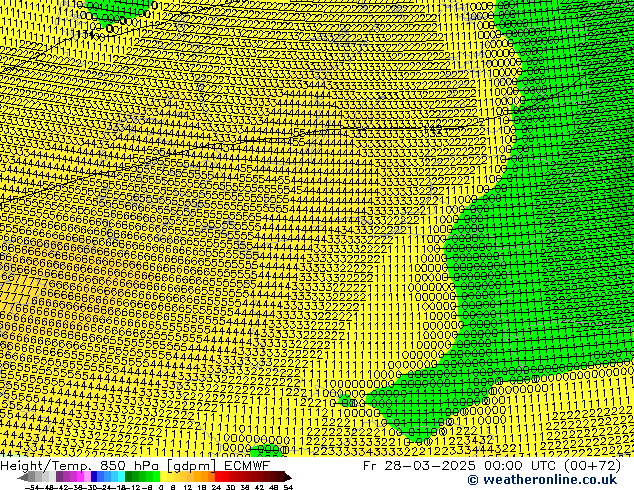Click the "Height/Temp. 850 hPa [gdpm] ECMWF" title
Viewport: 634px width, 490px height.
click(135, 465)
